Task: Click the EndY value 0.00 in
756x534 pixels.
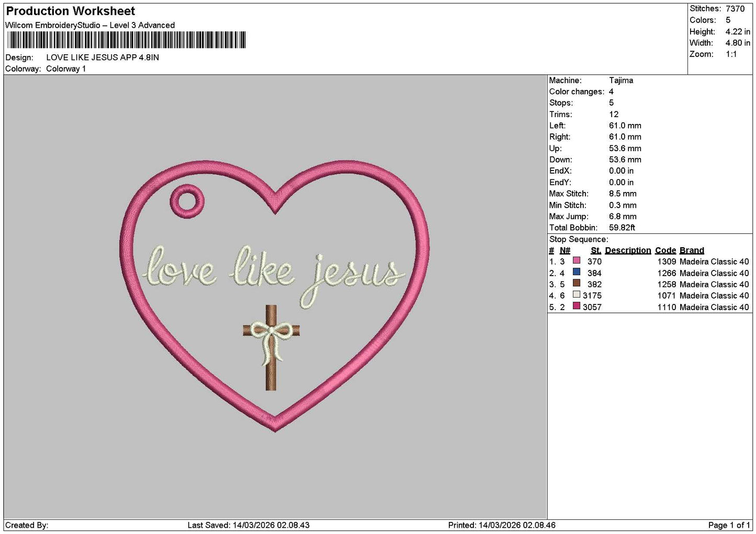Action: click(x=622, y=183)
